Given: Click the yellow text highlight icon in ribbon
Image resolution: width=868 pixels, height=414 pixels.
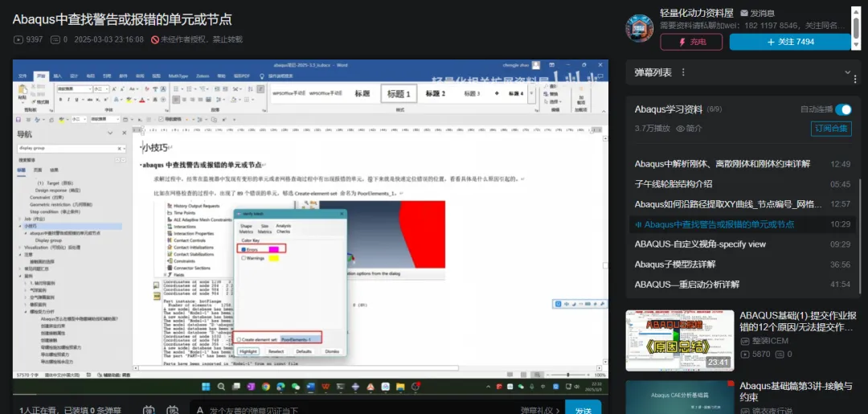Looking at the screenshot, I should tap(129, 100).
